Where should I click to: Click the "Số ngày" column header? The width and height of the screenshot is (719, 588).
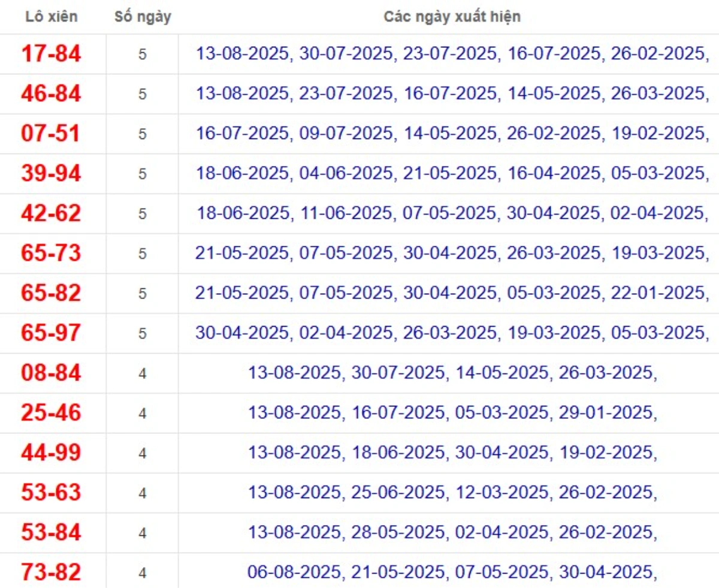coord(143,17)
